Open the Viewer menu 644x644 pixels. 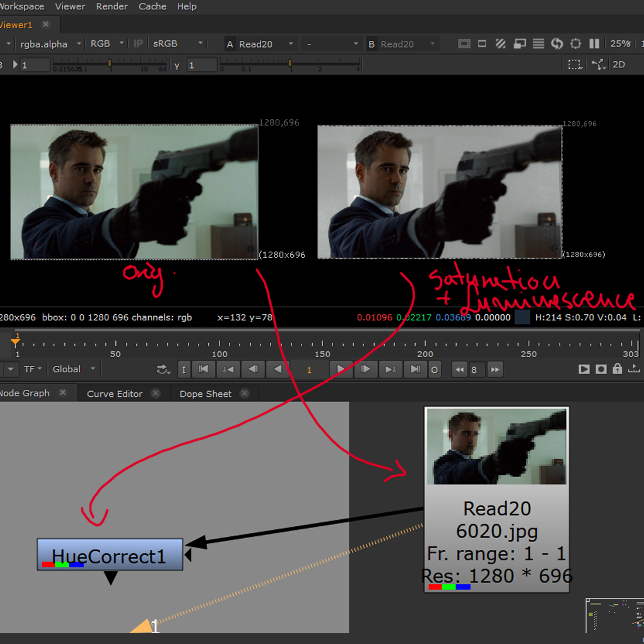[x=70, y=6]
